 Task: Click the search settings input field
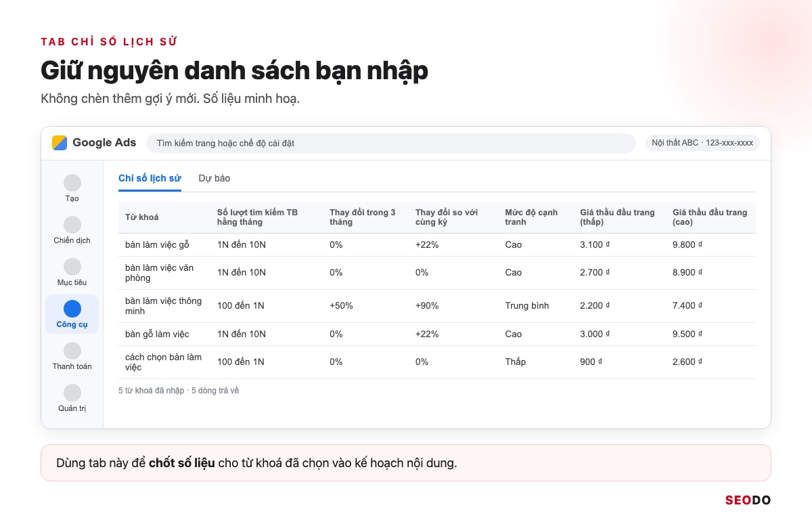(x=391, y=143)
